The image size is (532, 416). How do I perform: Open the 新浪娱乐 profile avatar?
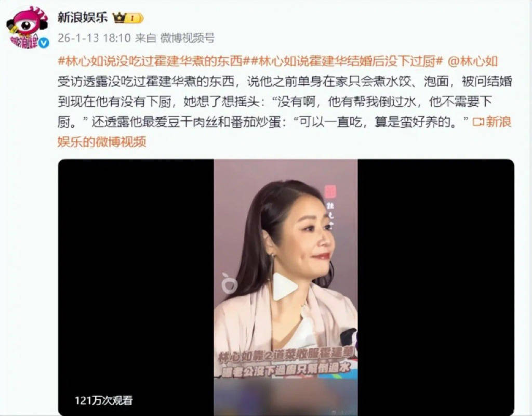tap(28, 27)
